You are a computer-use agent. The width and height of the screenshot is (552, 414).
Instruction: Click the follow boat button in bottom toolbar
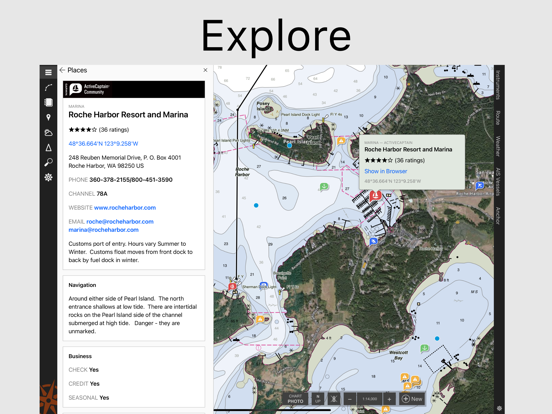point(334,399)
